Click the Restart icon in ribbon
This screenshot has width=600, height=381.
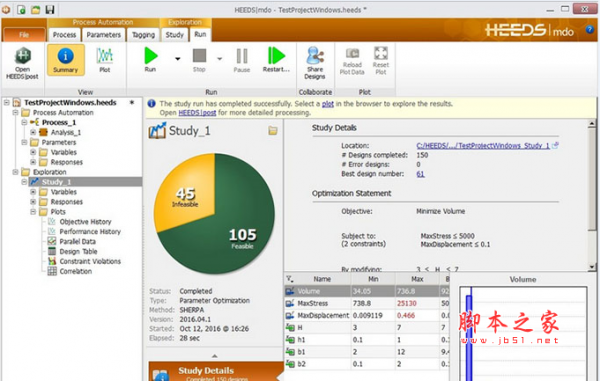[276, 59]
